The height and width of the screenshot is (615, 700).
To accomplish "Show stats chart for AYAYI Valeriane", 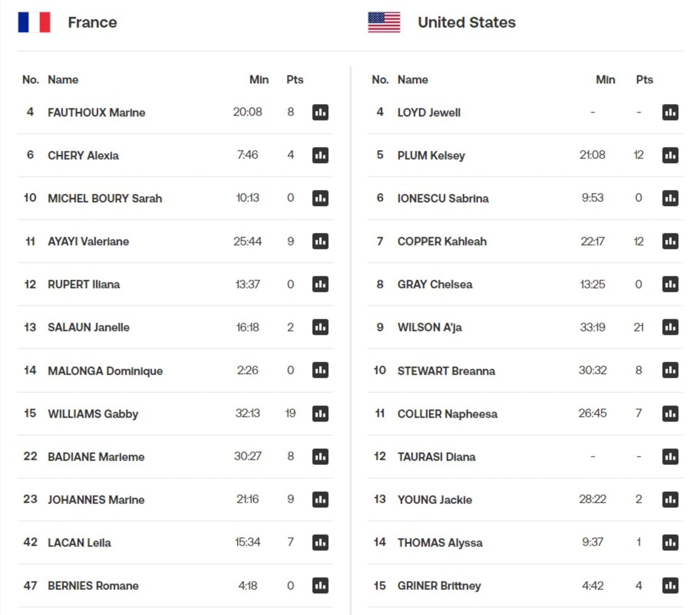I will pyautogui.click(x=320, y=241).
